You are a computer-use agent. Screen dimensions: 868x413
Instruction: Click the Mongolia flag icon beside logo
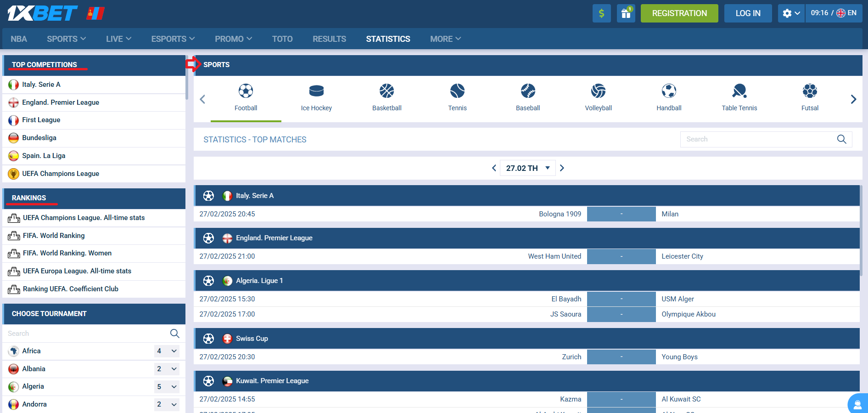[x=96, y=13]
